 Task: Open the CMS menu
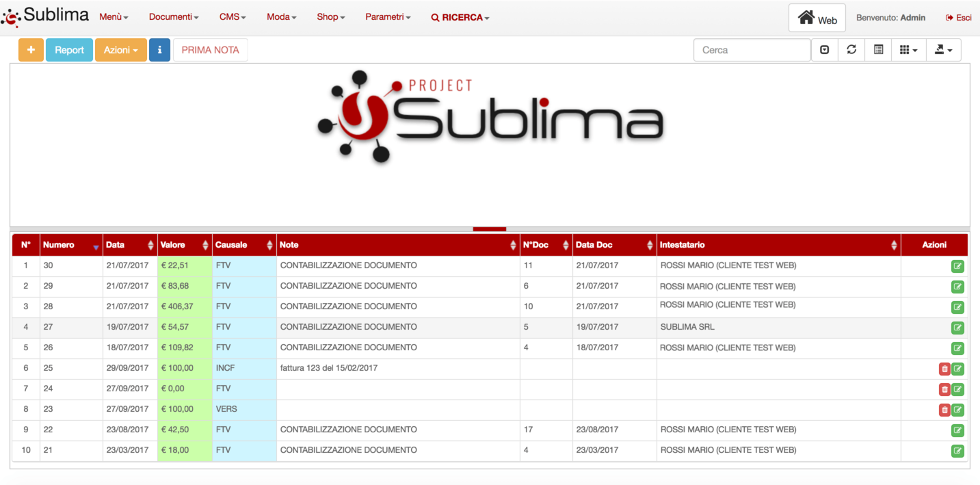click(x=233, y=17)
